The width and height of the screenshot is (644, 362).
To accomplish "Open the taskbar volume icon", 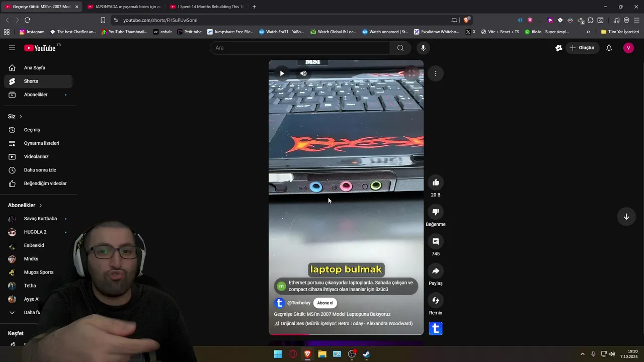I will point(612,354).
